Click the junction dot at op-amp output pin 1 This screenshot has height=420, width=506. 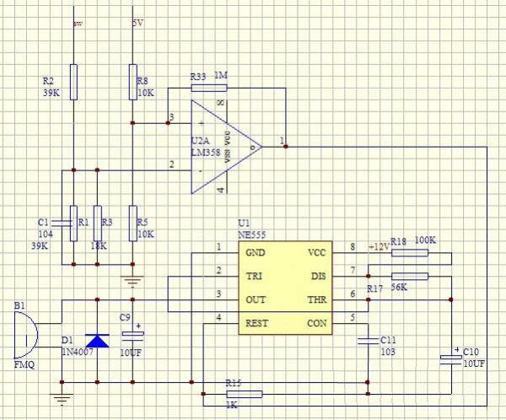[x=286, y=147]
